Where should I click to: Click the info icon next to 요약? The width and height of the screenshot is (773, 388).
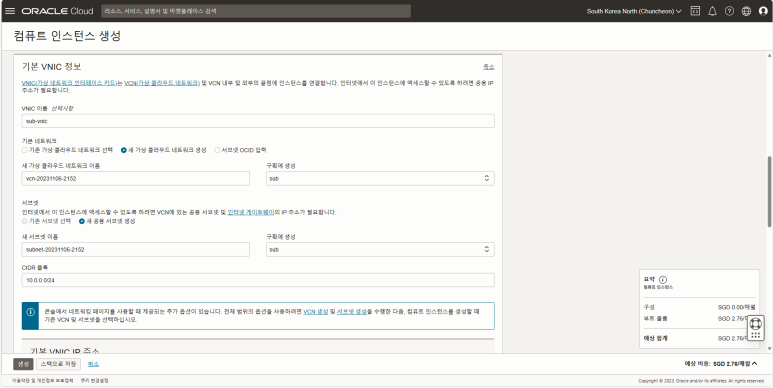click(x=663, y=280)
